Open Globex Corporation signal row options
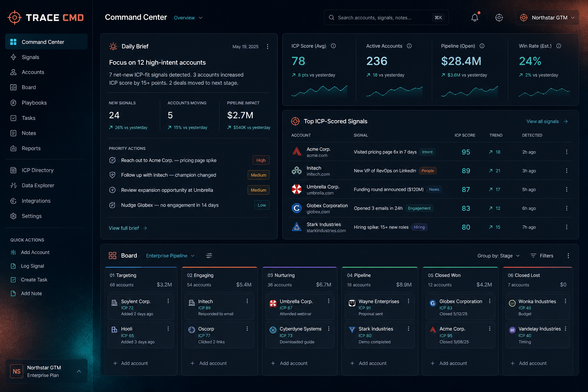The width and height of the screenshot is (588, 392). point(567,208)
